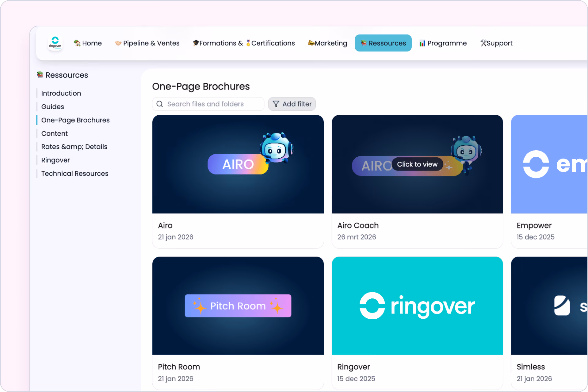
Task: Click the One-Page Brochures page heading
Action: [x=201, y=87]
